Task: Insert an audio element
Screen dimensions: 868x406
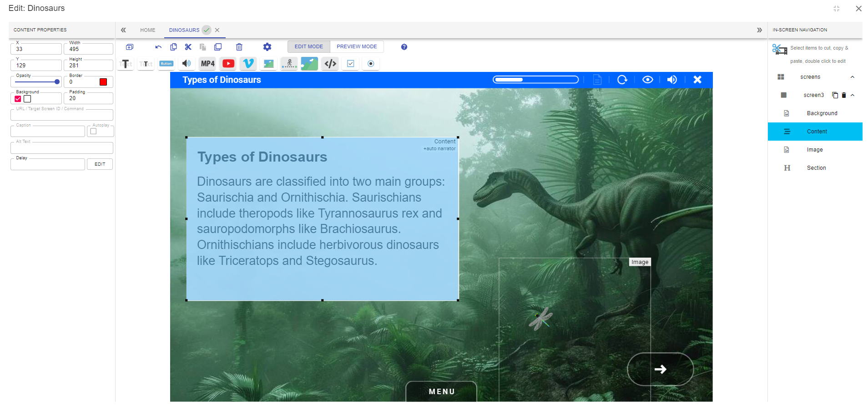Action: tap(187, 64)
